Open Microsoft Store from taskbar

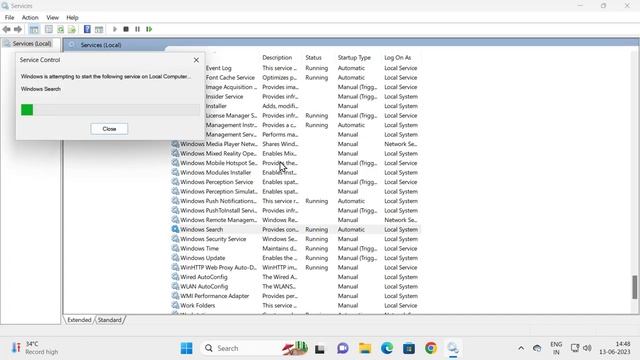(x=409, y=348)
